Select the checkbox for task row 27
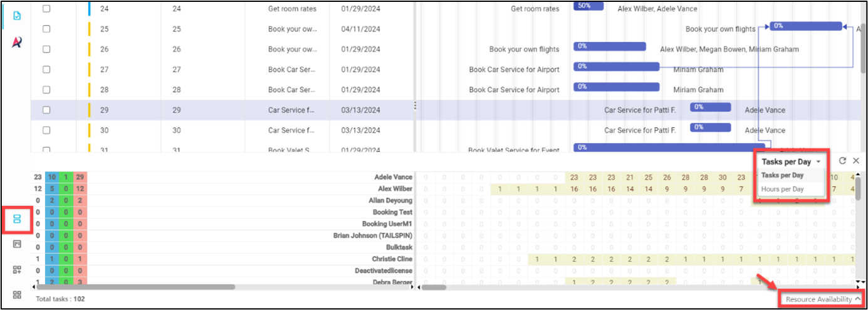The width and height of the screenshot is (868, 310). (46, 70)
